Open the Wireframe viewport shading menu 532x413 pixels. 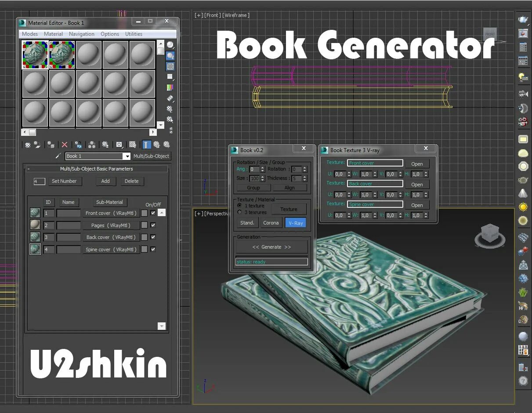236,15
